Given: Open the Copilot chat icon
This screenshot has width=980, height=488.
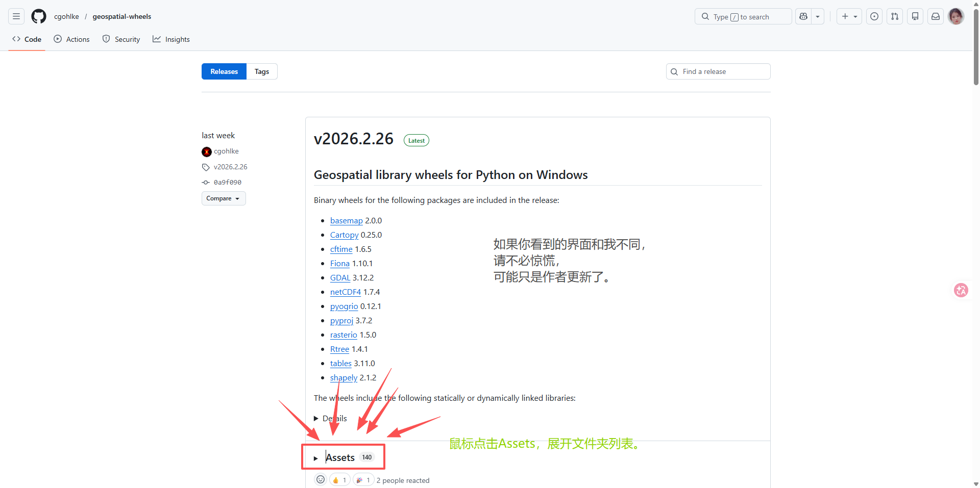Looking at the screenshot, I should point(803,16).
